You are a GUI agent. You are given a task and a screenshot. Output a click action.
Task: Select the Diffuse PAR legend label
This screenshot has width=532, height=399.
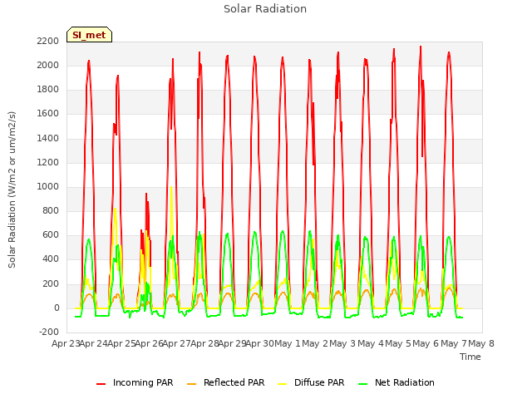click(x=319, y=382)
